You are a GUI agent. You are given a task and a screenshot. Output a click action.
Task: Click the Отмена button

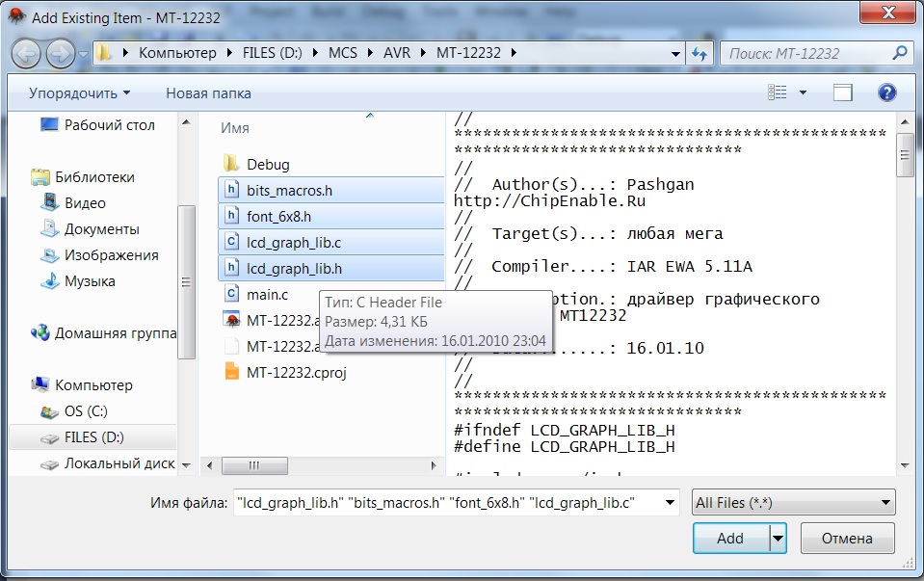pyautogui.click(x=848, y=539)
